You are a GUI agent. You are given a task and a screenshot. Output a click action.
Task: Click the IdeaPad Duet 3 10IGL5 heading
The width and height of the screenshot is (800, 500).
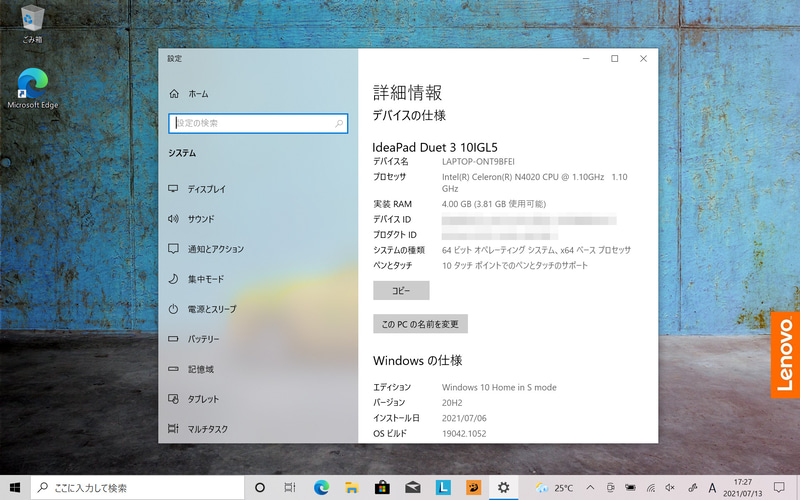click(435, 147)
